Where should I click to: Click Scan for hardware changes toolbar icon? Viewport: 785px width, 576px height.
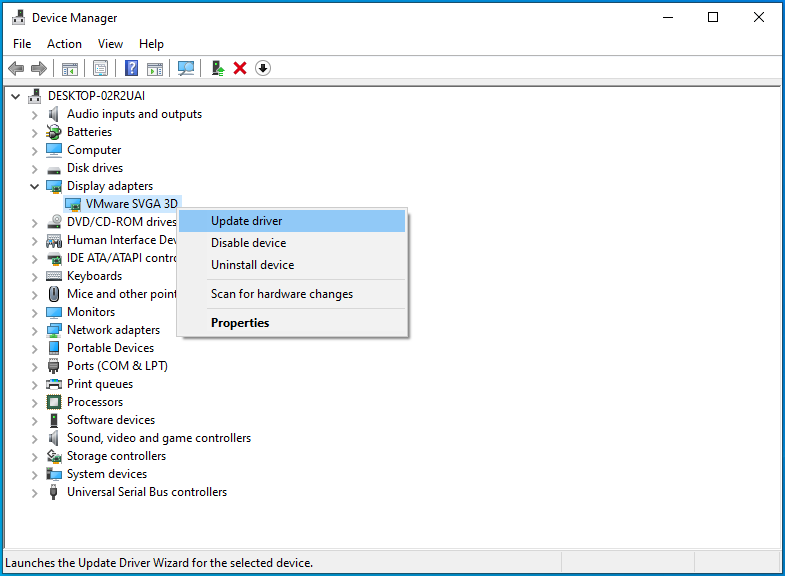pyautogui.click(x=185, y=68)
